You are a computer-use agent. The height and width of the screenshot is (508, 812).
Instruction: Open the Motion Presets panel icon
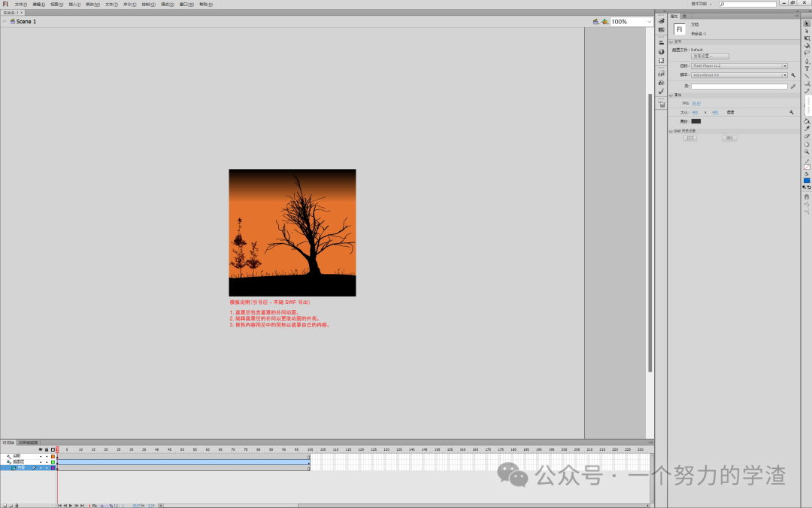click(662, 91)
